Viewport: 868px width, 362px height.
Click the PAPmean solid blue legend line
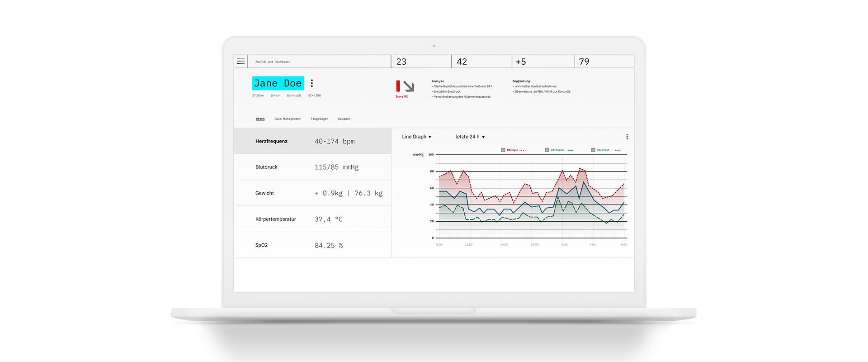tap(570, 150)
